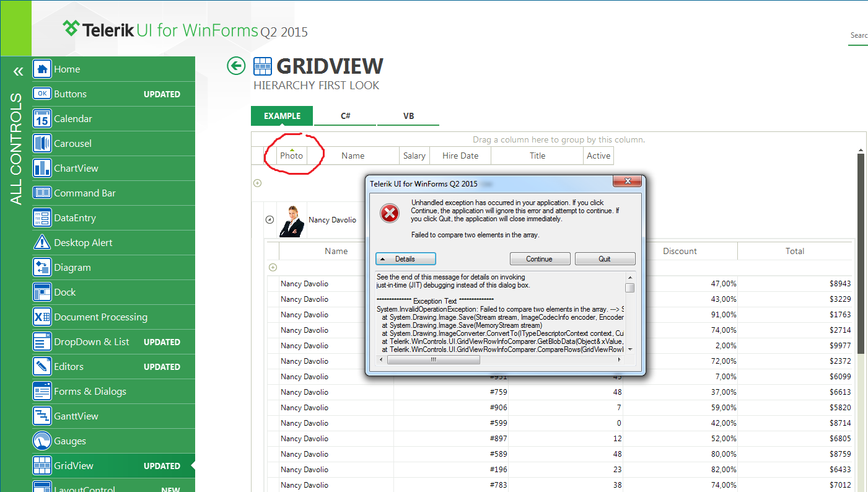Click the exception details text box
Viewport: 868px width, 492px height.
coord(501,313)
